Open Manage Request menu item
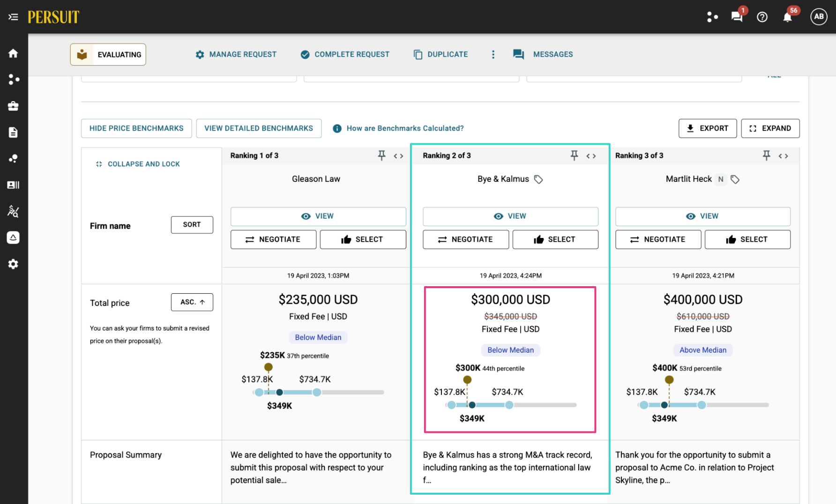This screenshot has height=504, width=836. pyautogui.click(x=236, y=54)
